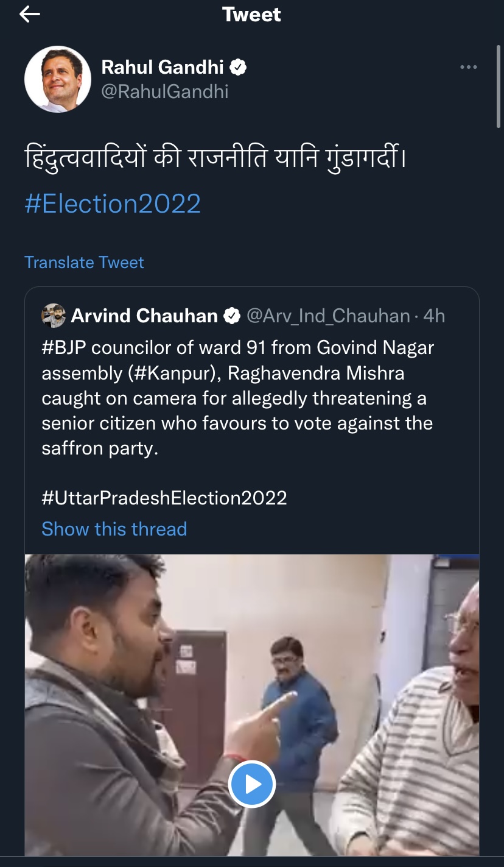
Task: Click the 4h timestamp on quoted tweet
Action: [x=434, y=316]
